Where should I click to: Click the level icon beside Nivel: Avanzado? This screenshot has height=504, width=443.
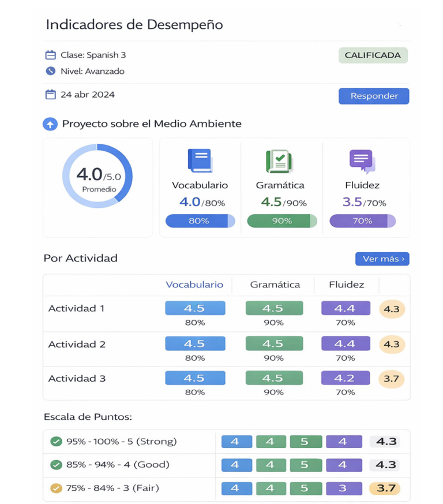tap(51, 72)
